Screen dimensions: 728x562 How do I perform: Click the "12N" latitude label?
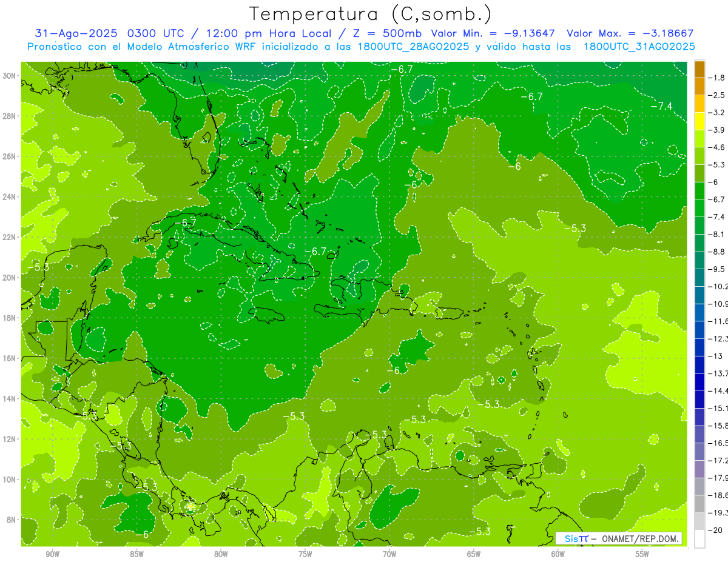tap(10, 439)
